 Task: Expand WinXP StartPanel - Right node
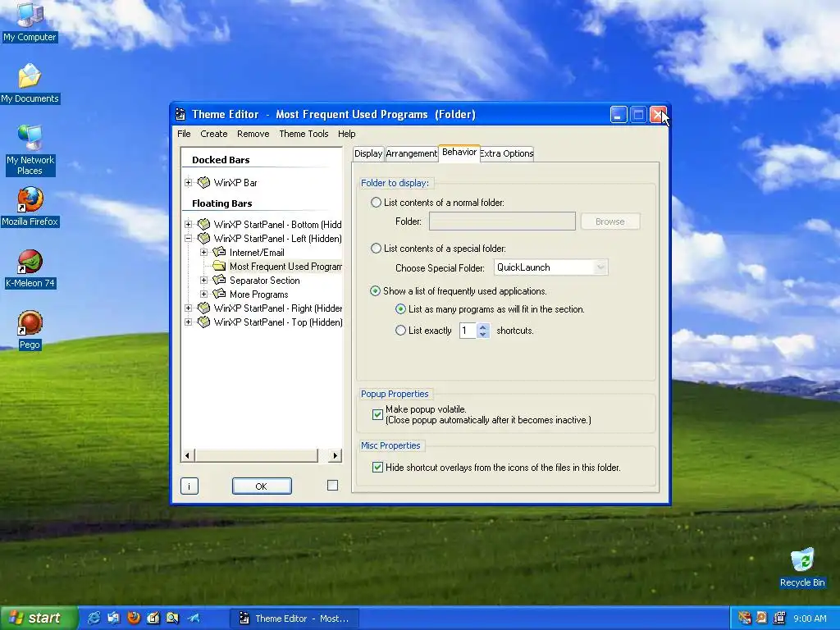pos(188,308)
